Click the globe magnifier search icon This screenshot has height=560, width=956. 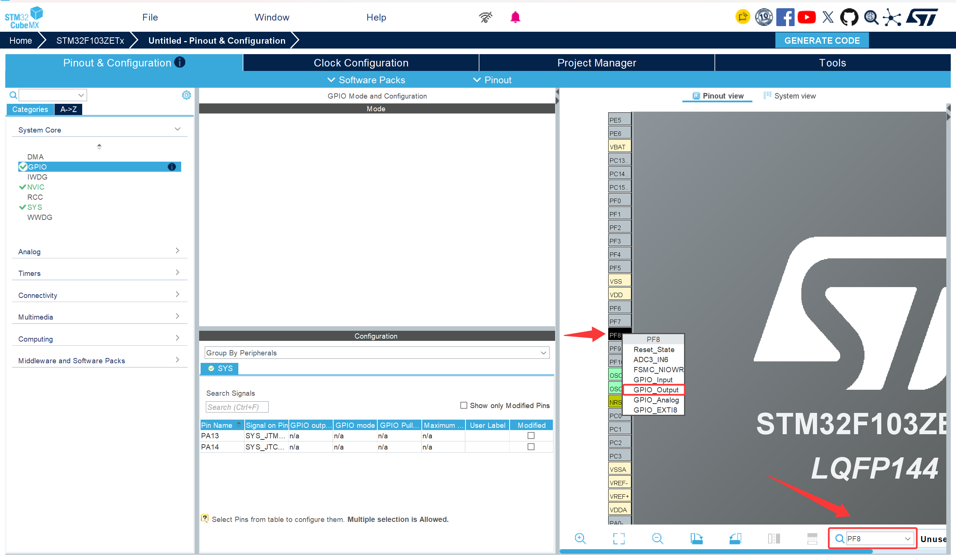871,17
